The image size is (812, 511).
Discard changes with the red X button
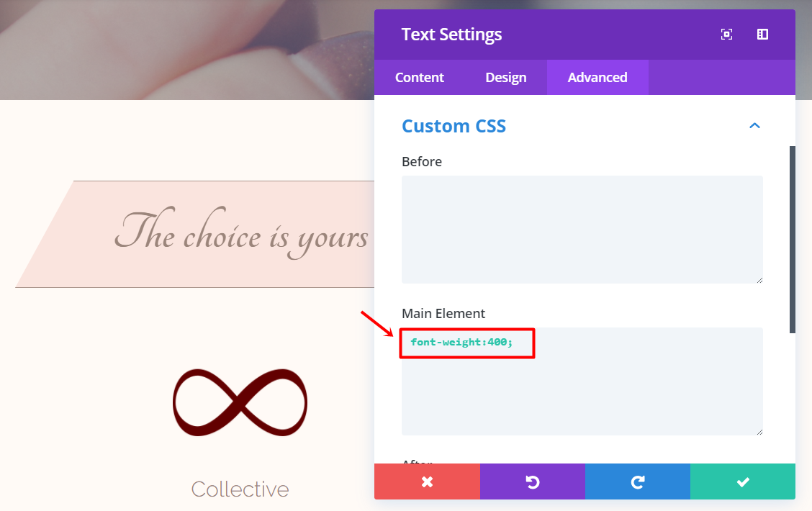[427, 481]
